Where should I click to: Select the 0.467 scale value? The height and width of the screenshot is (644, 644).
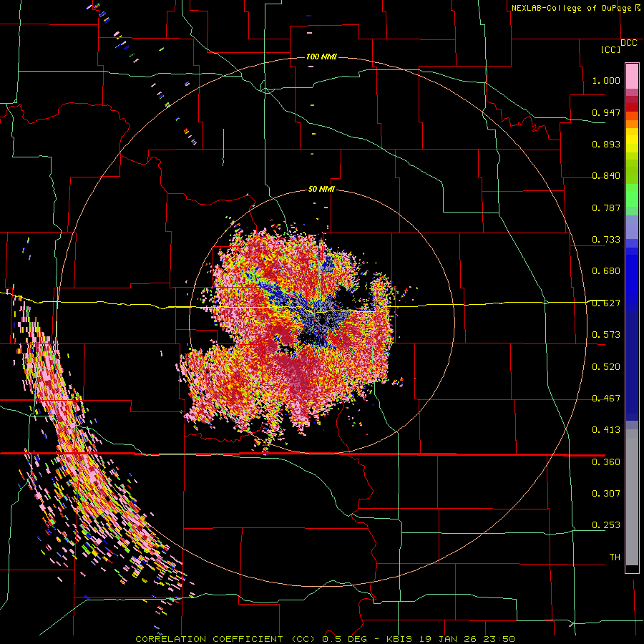point(606,399)
